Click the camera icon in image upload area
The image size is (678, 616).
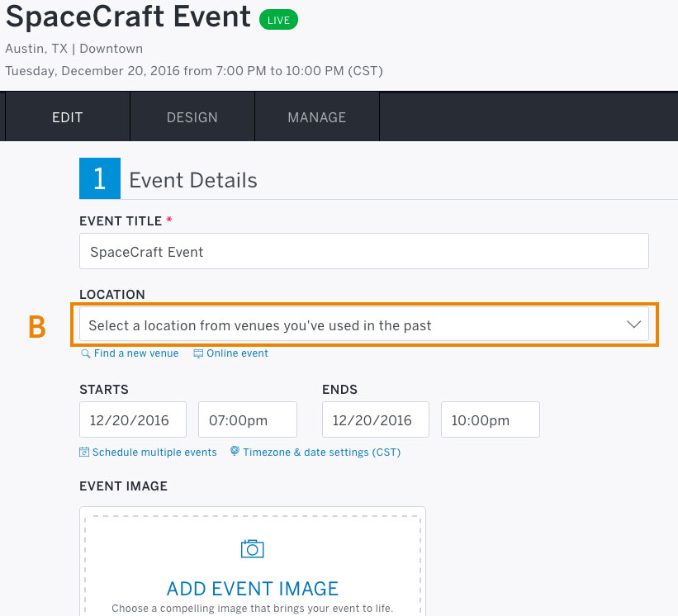[x=253, y=548]
